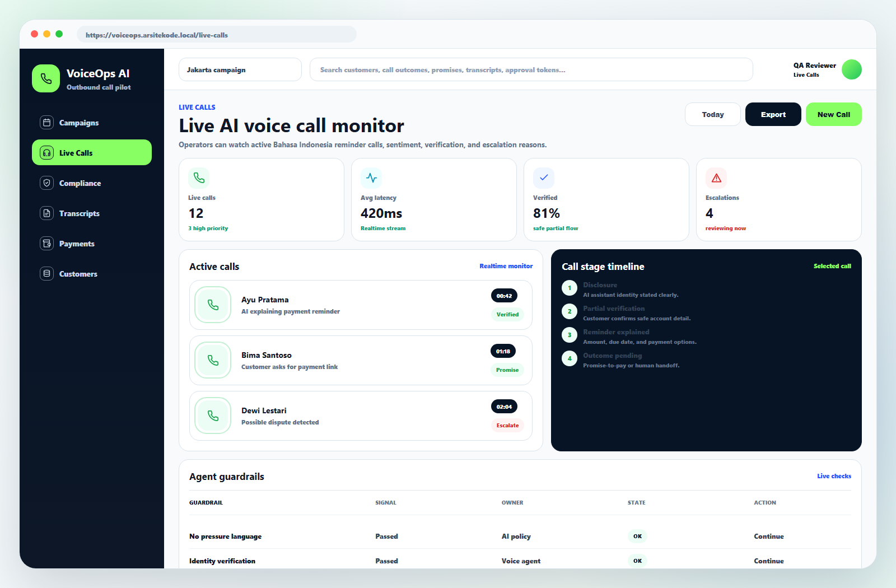Click Ayu Pratama's phone call icon

pos(213,305)
